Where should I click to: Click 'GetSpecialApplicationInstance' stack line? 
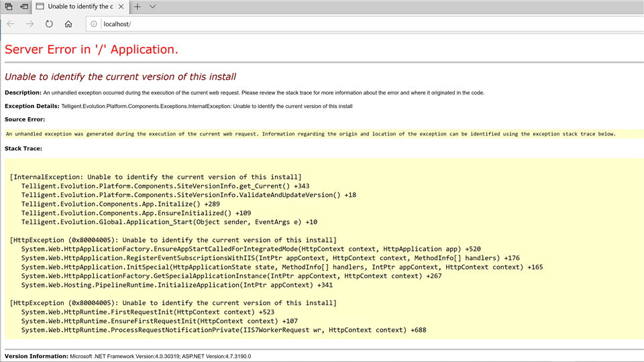[231, 276]
